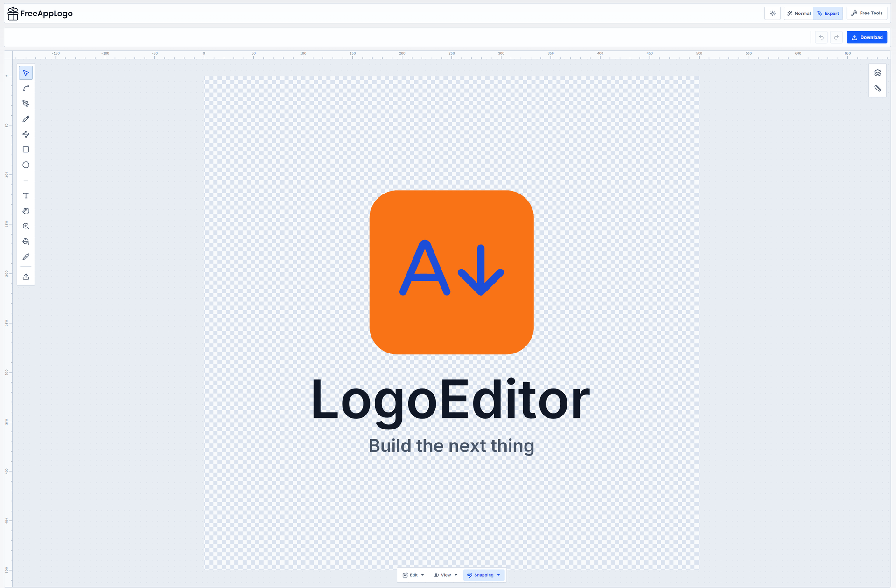This screenshot has height=588, width=896.
Task: Switch to Expert mode
Action: (x=828, y=14)
